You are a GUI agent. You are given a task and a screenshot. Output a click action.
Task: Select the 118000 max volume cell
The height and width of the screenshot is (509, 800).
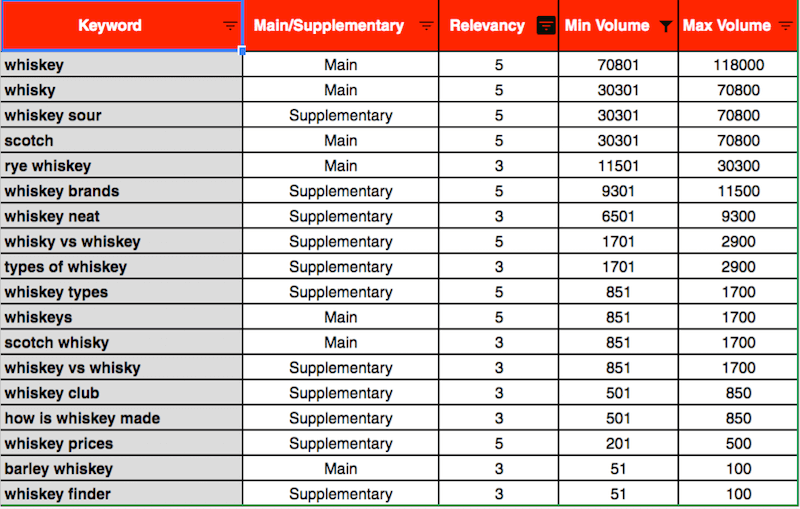click(x=738, y=65)
